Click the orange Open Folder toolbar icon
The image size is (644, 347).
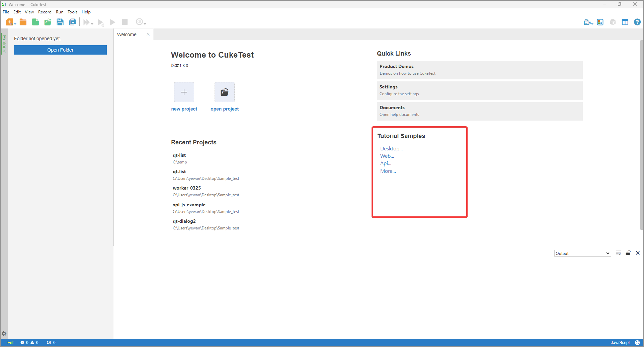pyautogui.click(x=23, y=22)
